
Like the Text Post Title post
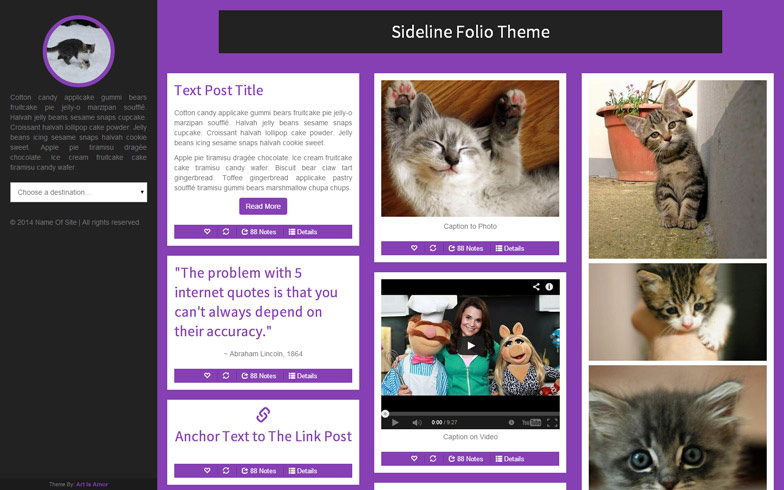(x=207, y=232)
